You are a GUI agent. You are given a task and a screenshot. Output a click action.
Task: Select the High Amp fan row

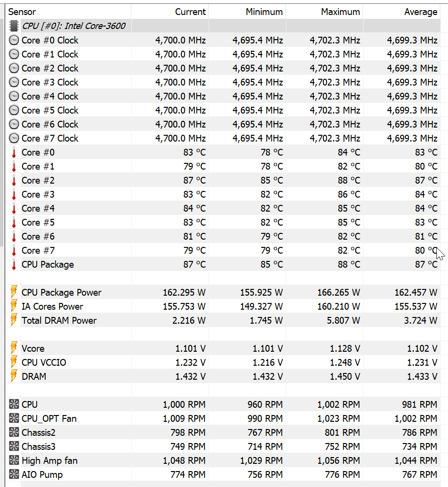(49, 460)
